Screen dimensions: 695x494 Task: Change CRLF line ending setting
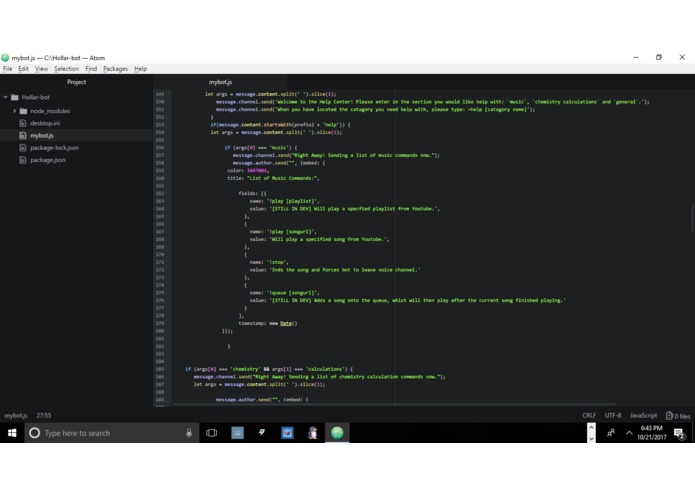(x=589, y=416)
